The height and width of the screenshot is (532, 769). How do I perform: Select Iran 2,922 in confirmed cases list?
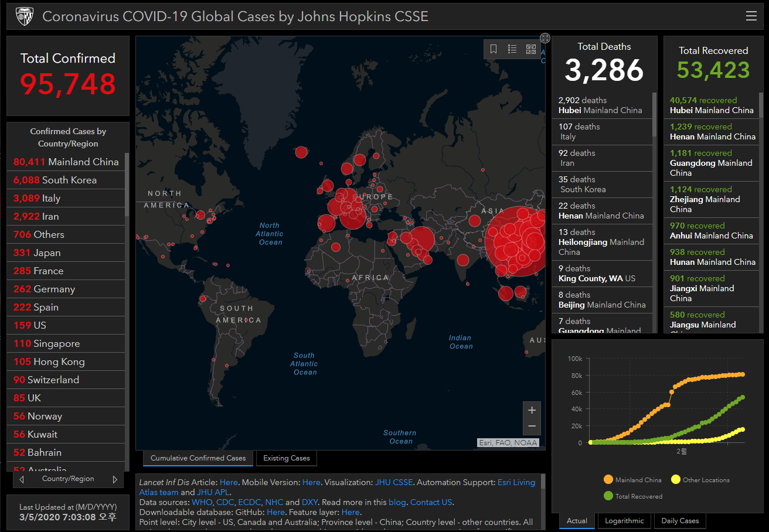click(x=66, y=216)
